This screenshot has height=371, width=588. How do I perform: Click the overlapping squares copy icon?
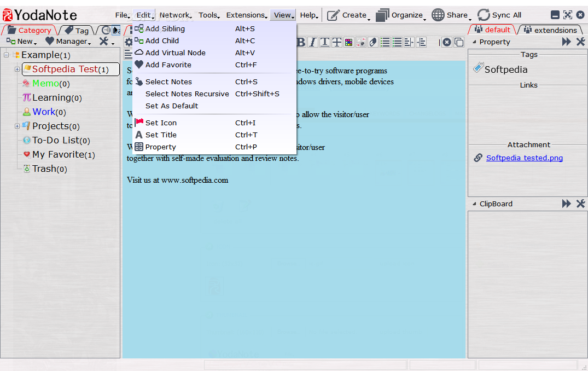point(459,42)
